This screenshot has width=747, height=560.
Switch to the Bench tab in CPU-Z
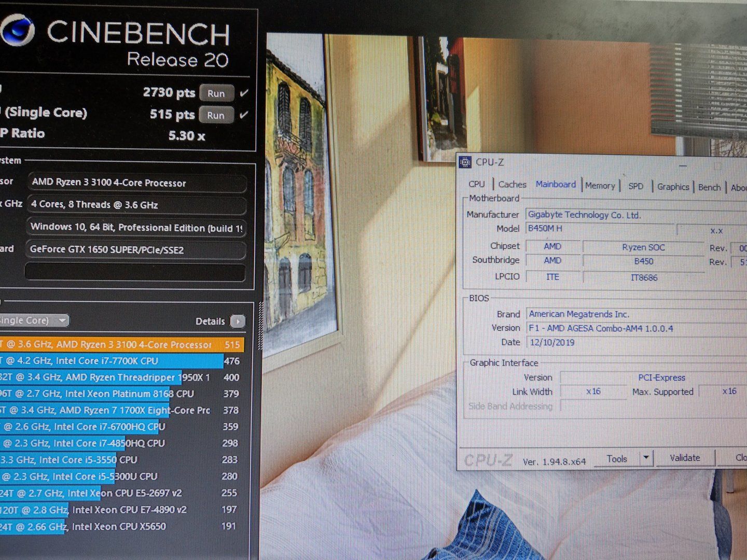coord(709,187)
